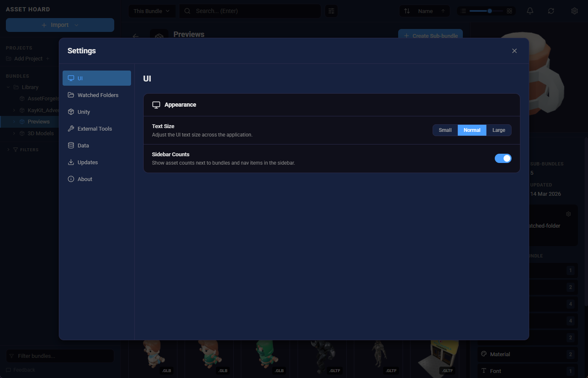Select the Unity settings section icon
The width and height of the screenshot is (588, 378).
coord(71,112)
